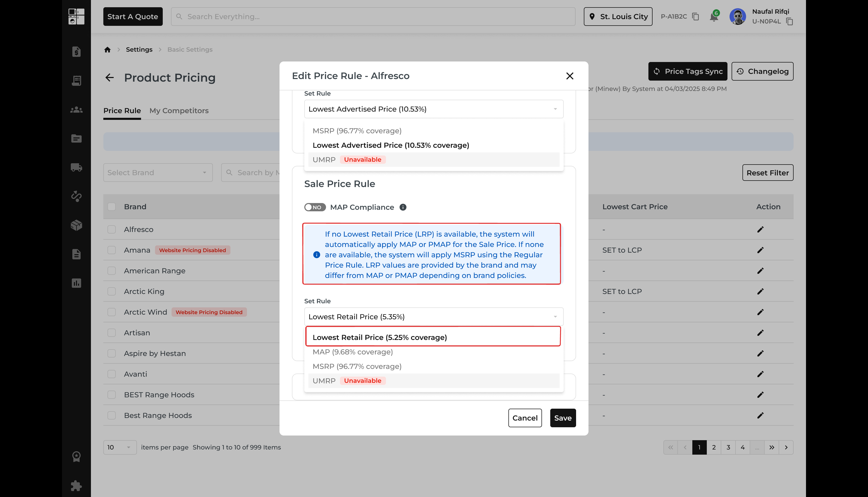The height and width of the screenshot is (497, 868).
Task: Open the package box sidebar icon
Action: [76, 225]
